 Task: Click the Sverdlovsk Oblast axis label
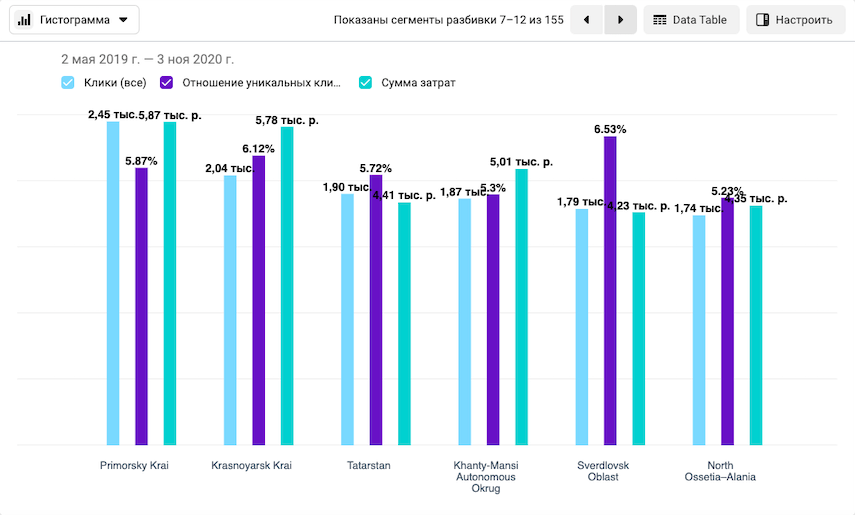[x=603, y=471]
